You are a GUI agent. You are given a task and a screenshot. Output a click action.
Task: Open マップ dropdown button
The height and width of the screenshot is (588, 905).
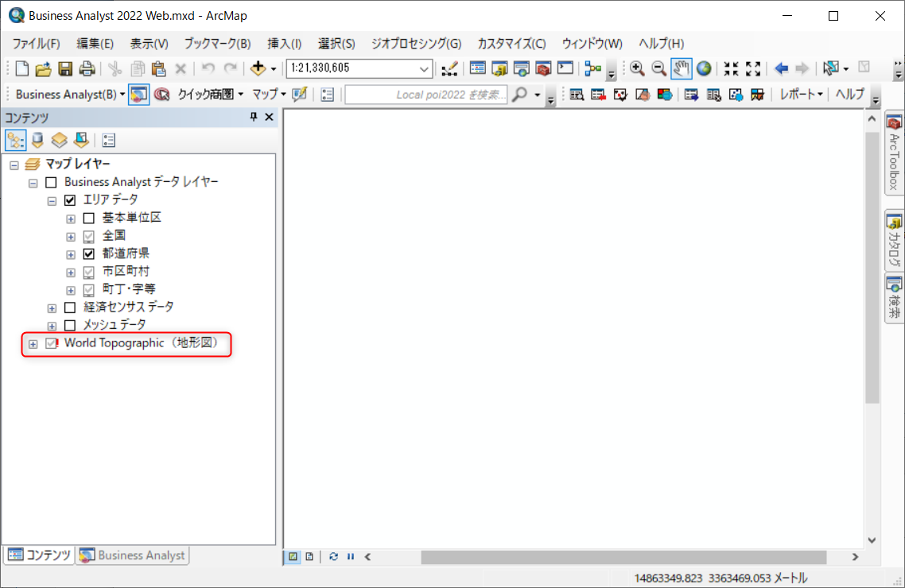point(268,95)
